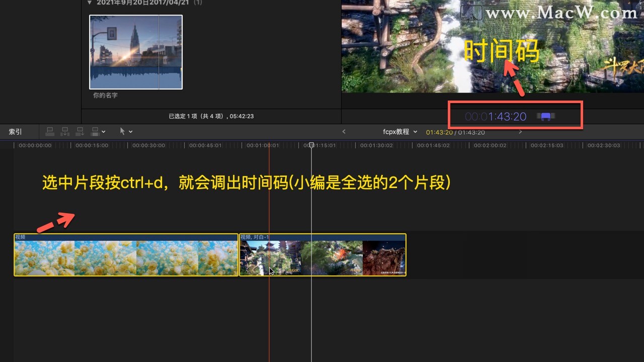Open the 索引 timeline index
Image resolution: width=644 pixels, height=362 pixels.
[15, 132]
